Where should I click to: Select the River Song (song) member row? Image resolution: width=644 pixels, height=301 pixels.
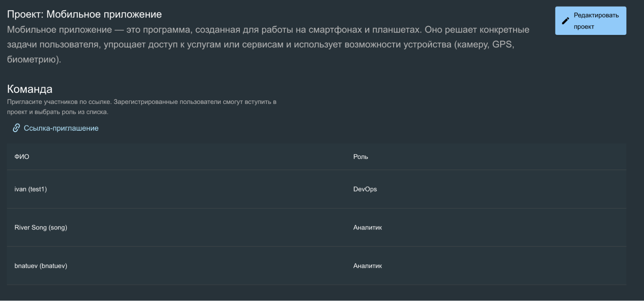click(x=317, y=227)
